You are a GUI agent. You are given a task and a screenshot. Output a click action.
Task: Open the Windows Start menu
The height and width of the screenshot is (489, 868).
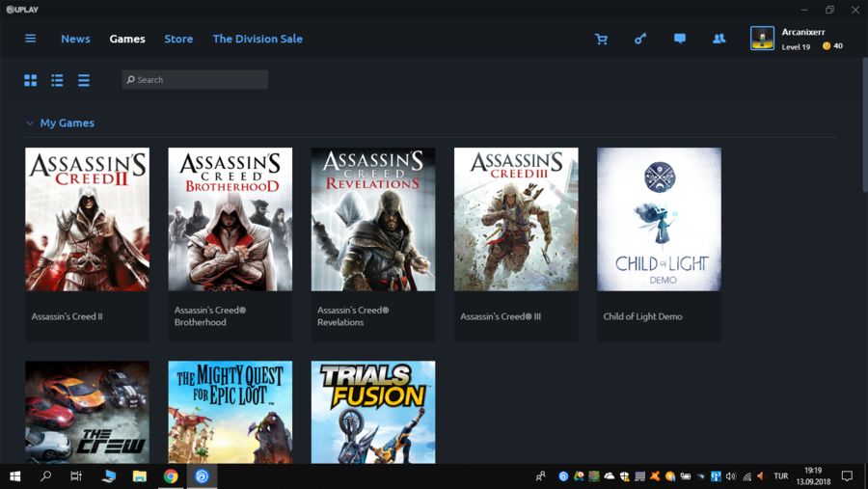[x=15, y=476]
